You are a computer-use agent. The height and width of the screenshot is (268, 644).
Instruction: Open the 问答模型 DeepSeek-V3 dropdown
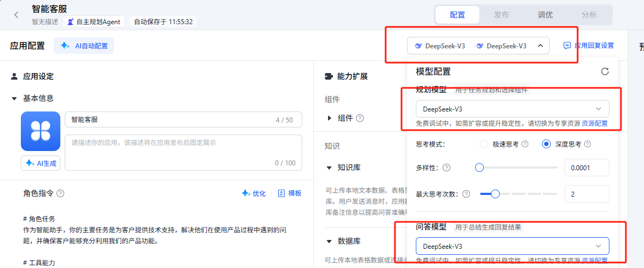(x=512, y=246)
